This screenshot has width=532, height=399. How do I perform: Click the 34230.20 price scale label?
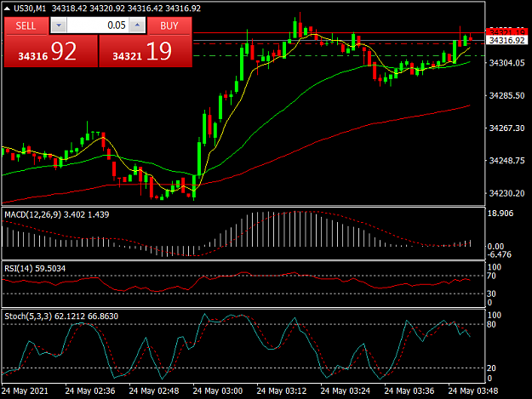(506, 194)
